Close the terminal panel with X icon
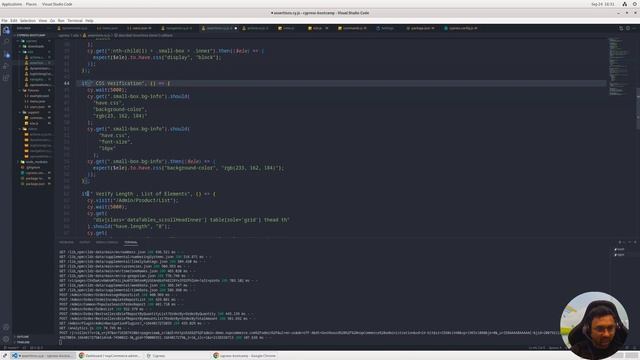The image size is (640, 360). click(635, 242)
